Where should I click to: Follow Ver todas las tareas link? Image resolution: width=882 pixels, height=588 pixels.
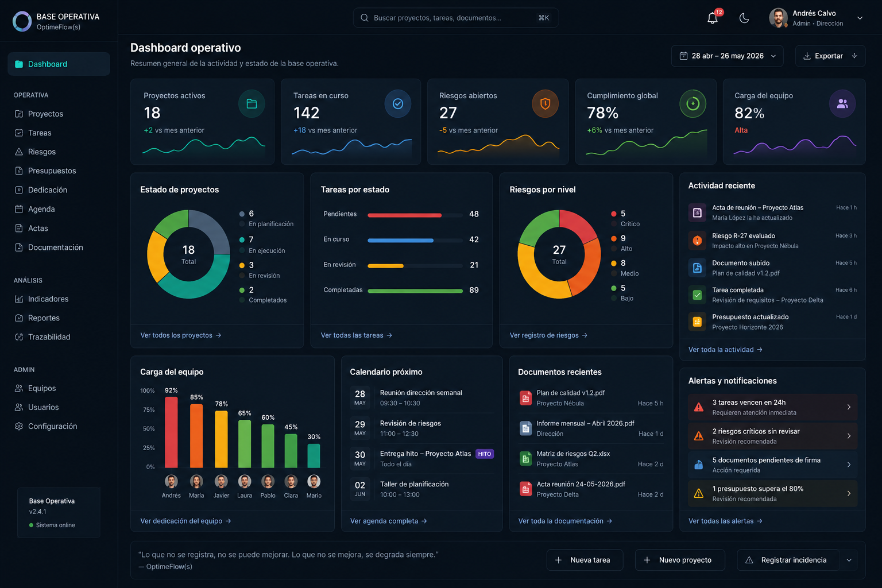coord(357,335)
